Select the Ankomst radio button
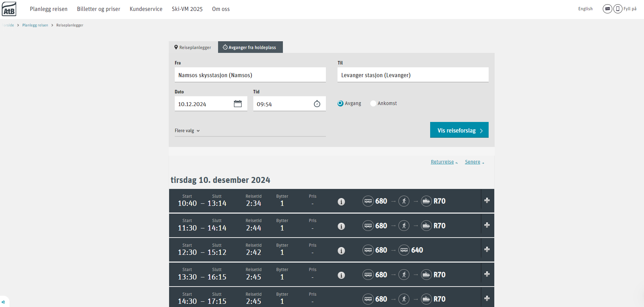The image size is (644, 307). [x=373, y=103]
